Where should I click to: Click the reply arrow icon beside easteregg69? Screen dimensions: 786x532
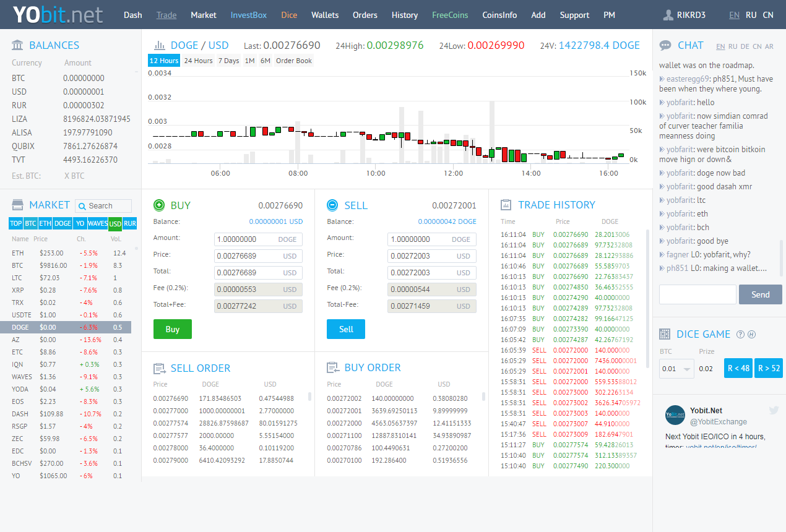coord(662,79)
